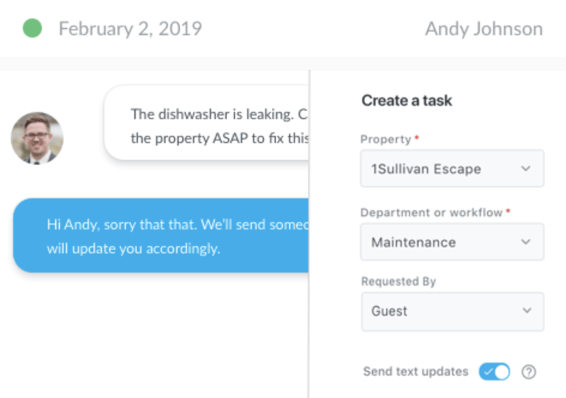Toggle the Send text updates switch
The width and height of the screenshot is (566, 398).
point(494,372)
